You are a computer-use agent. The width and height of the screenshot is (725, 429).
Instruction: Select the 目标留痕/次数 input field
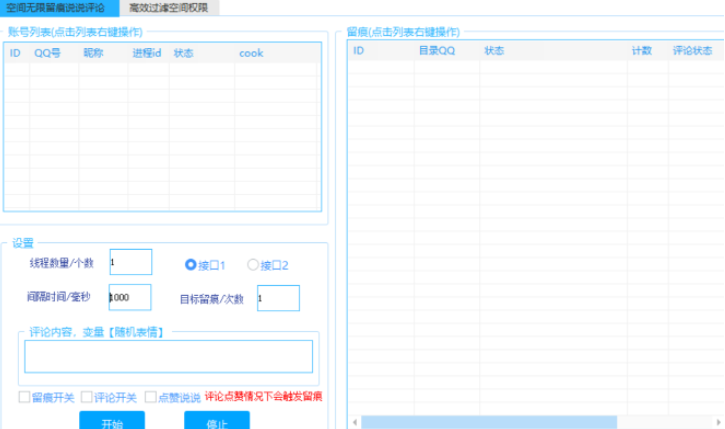[x=277, y=298]
